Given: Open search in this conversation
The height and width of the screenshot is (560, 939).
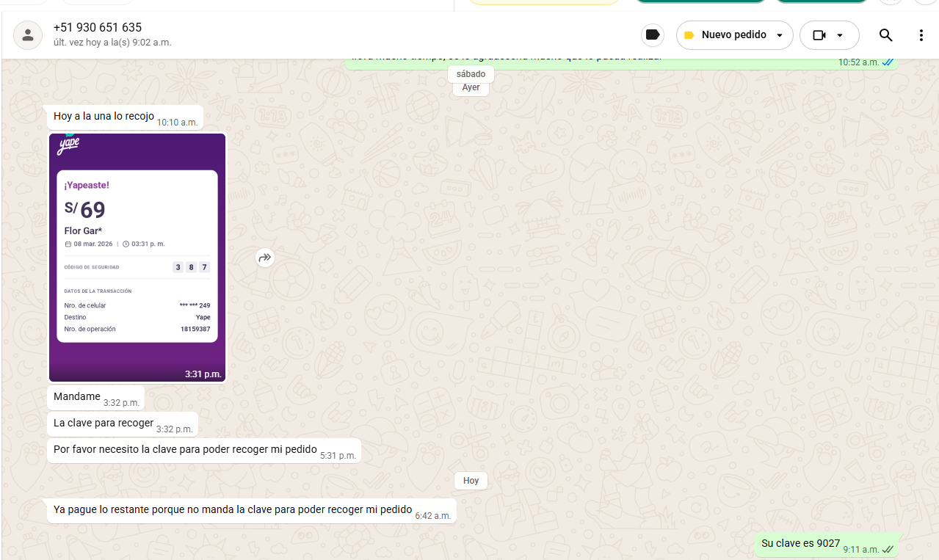Looking at the screenshot, I should click(885, 35).
